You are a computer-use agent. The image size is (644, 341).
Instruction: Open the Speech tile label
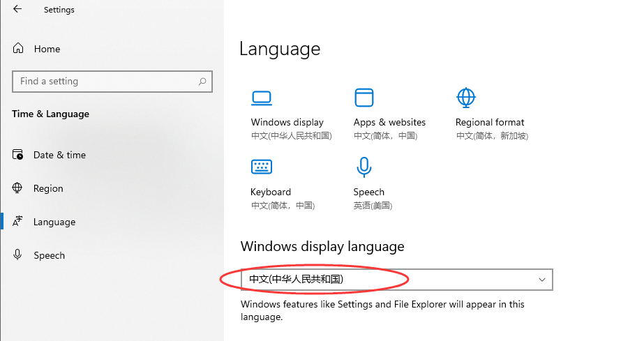pos(369,192)
